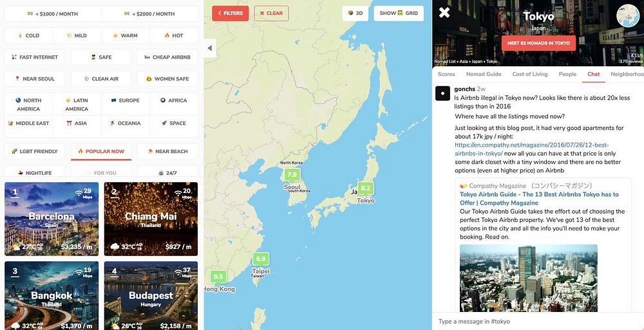Filter by Latin America region
Image resolution: width=644 pixels, height=330 pixels.
(x=77, y=104)
